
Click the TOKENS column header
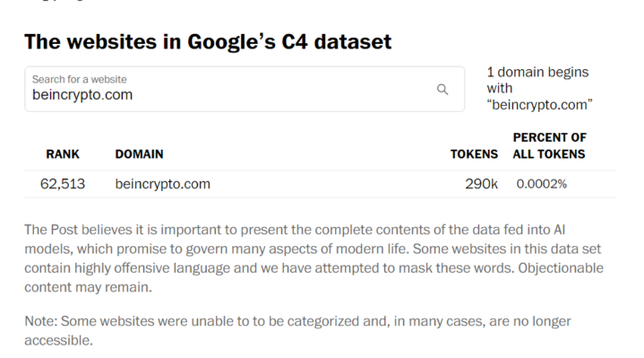point(474,154)
